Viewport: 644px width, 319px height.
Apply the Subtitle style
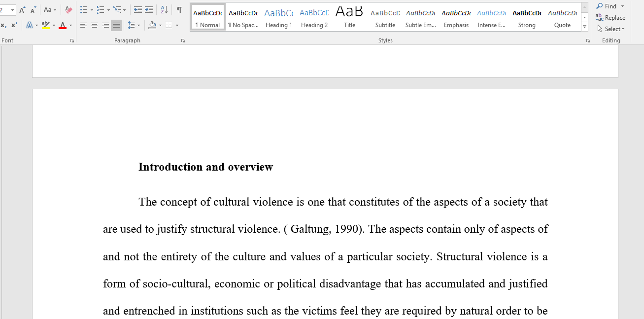pyautogui.click(x=385, y=17)
